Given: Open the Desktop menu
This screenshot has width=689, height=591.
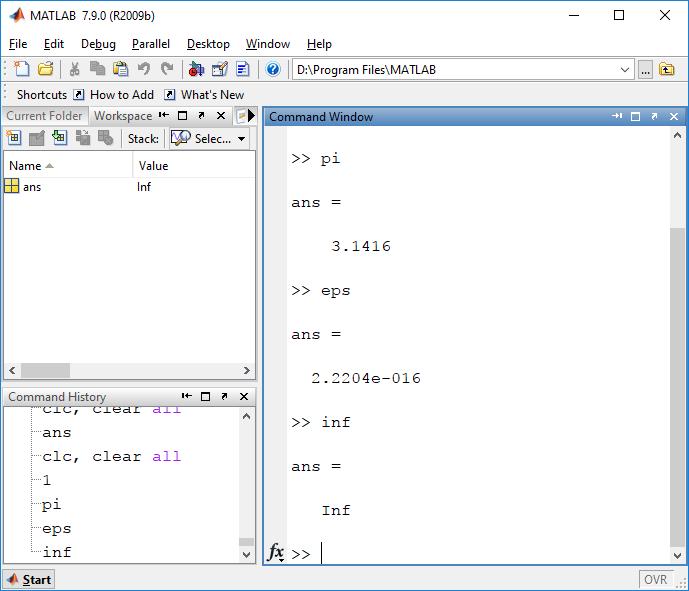Looking at the screenshot, I should coord(208,44).
